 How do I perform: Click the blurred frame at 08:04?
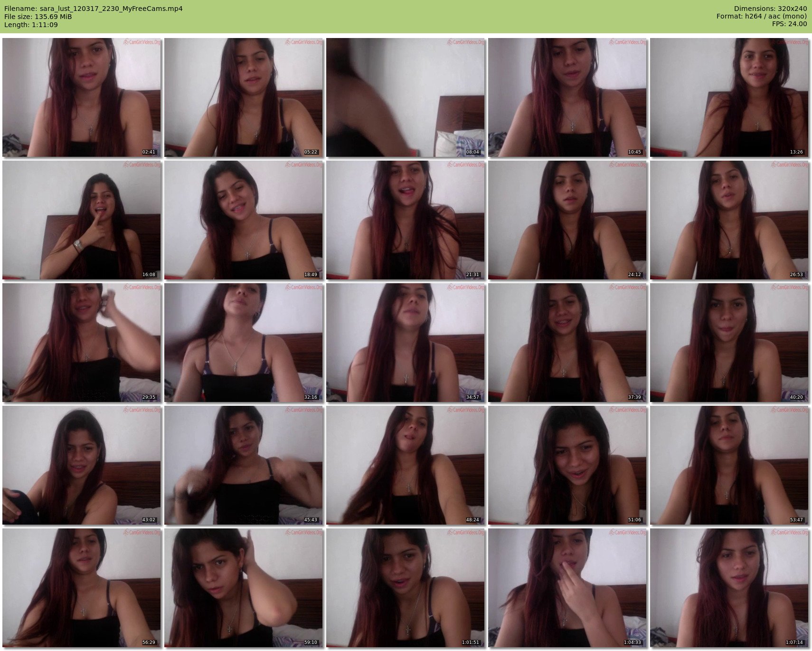[405, 97]
